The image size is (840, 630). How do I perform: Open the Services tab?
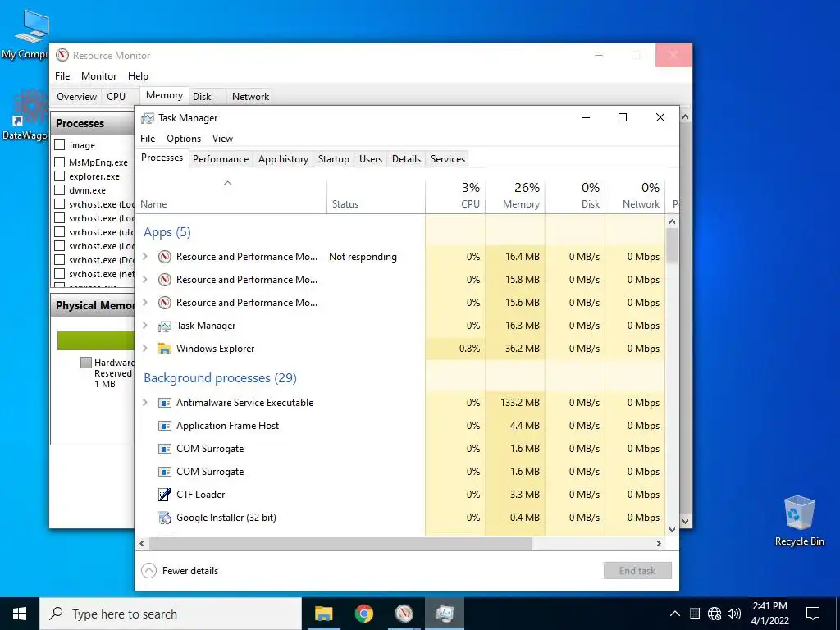448,158
